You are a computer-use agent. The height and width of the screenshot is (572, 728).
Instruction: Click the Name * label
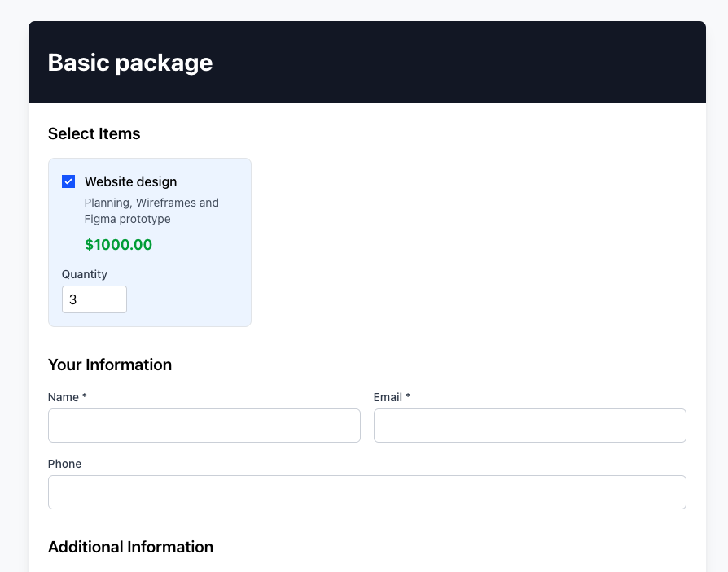(68, 397)
